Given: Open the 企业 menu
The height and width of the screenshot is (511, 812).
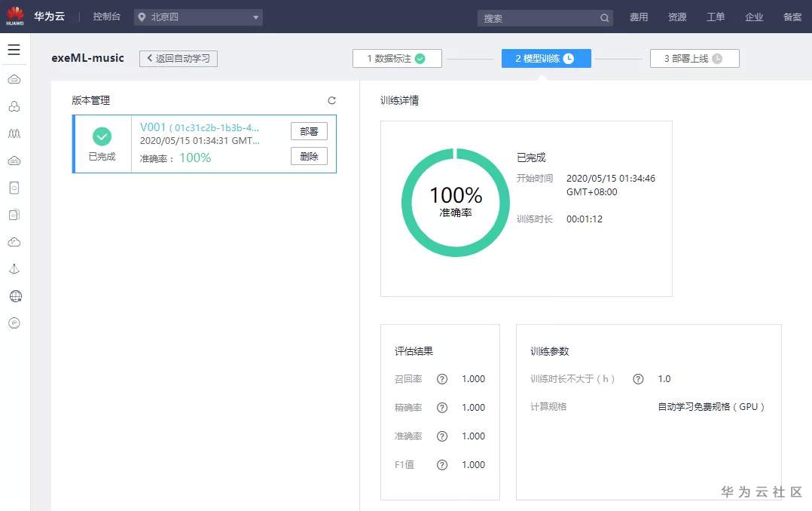Looking at the screenshot, I should [x=753, y=17].
